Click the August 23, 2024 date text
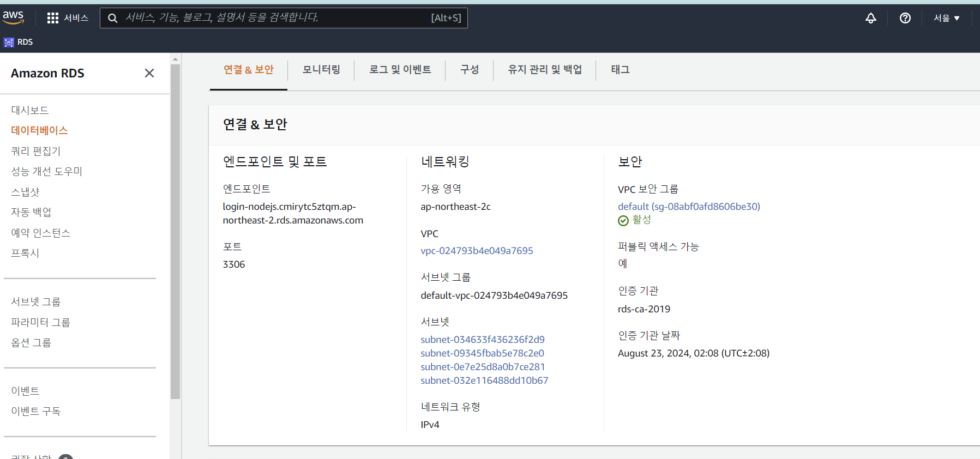980x459 pixels. 694,353
